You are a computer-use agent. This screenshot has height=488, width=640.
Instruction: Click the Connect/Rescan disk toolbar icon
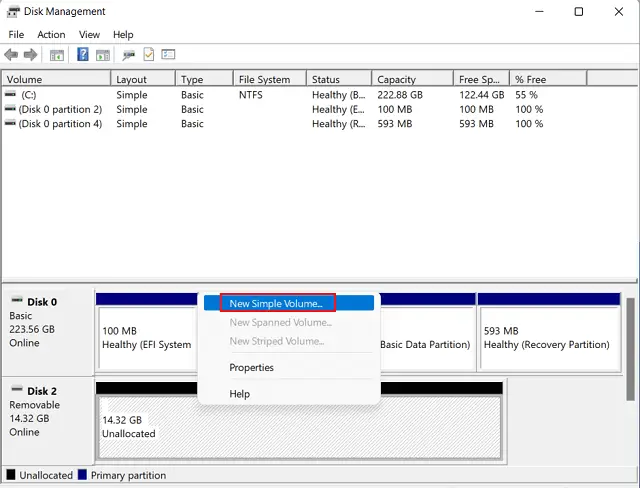[129, 55]
